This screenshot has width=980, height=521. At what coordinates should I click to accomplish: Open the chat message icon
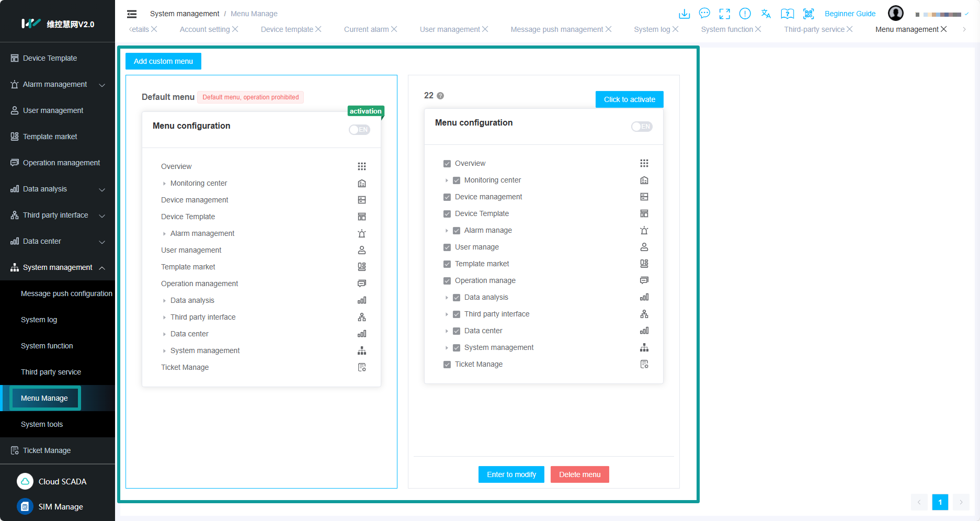tap(704, 14)
